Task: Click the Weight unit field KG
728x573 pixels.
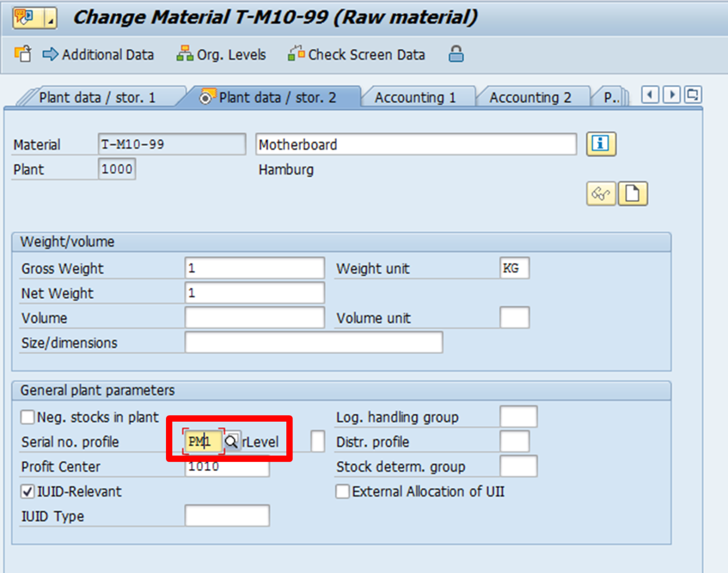Action: pyautogui.click(x=515, y=268)
